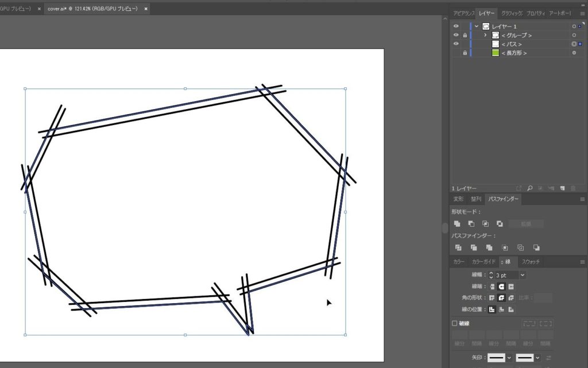Open the first arrowhead (矢印) dropdown
Image resolution: width=588 pixels, height=368 pixels.
coord(508,358)
